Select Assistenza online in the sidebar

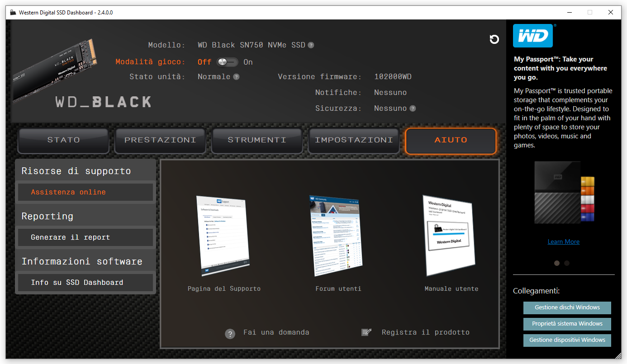pos(85,192)
